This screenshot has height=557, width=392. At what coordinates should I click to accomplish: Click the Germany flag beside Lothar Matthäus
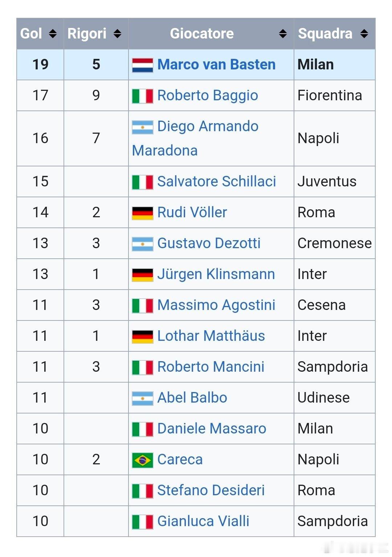142,337
